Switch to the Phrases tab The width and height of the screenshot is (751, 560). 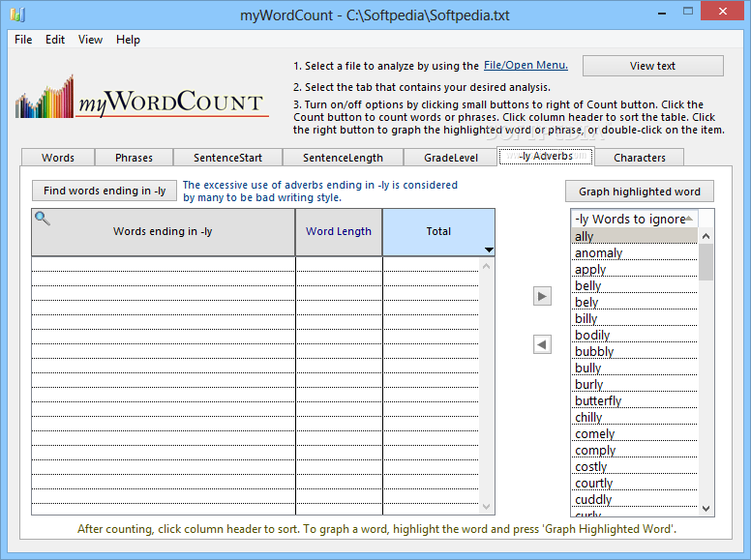[x=135, y=158]
